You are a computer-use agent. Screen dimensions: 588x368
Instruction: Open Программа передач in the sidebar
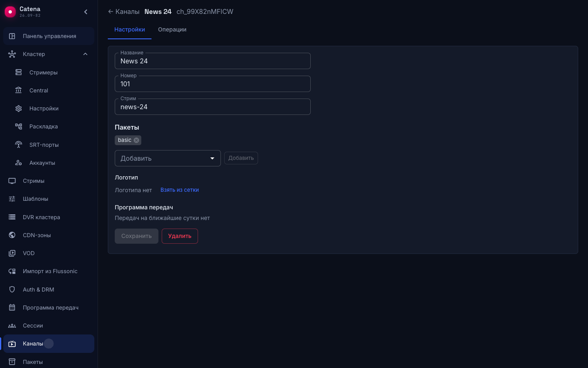coord(49,307)
